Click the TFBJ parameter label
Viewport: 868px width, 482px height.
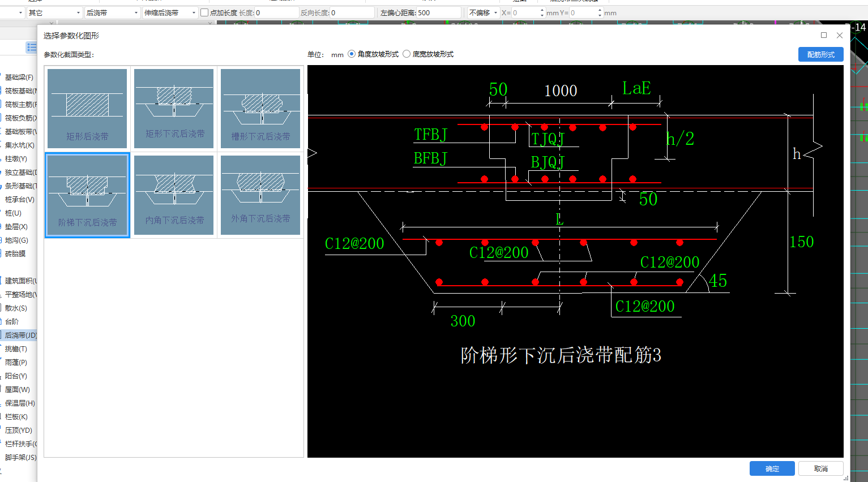430,135
